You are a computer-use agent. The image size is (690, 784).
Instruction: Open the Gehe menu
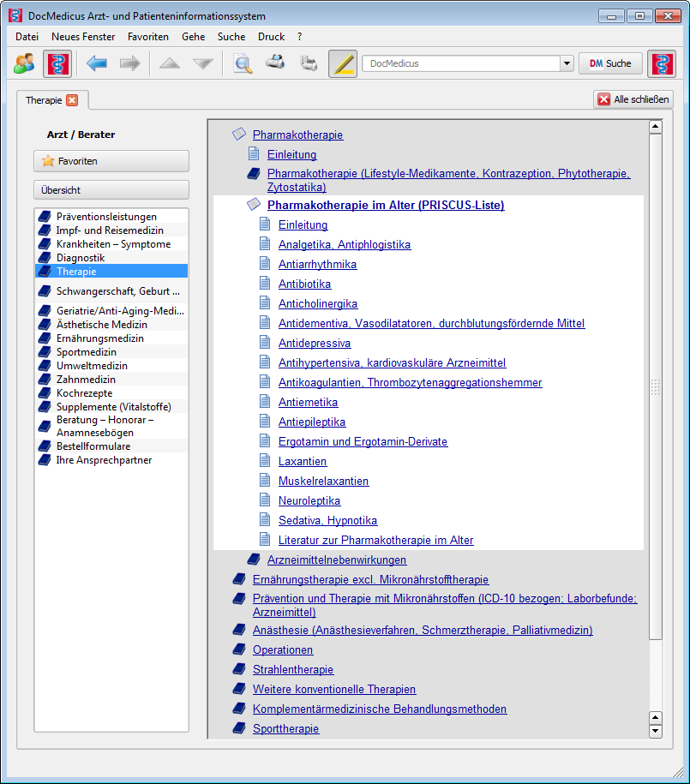tap(193, 37)
